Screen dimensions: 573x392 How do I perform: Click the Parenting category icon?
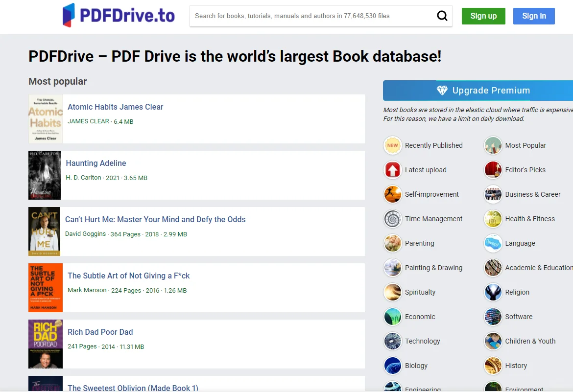392,243
